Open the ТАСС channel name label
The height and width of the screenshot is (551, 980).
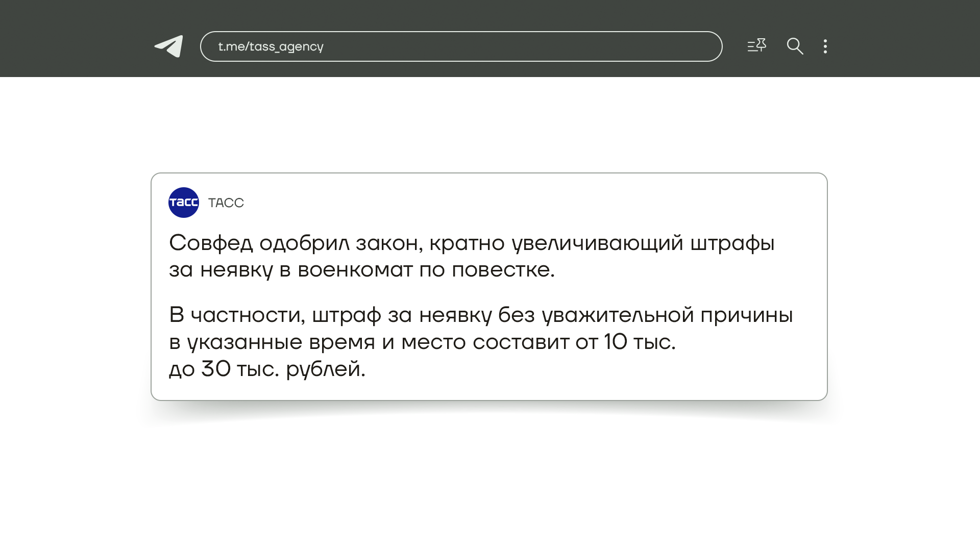click(x=226, y=203)
